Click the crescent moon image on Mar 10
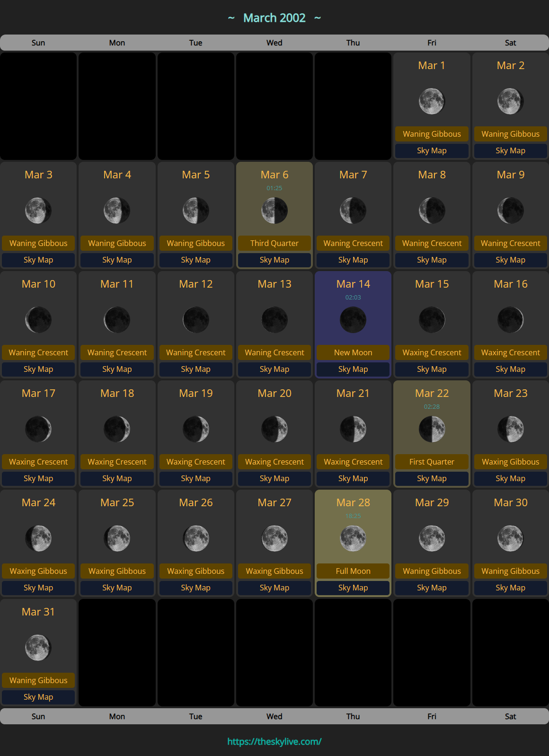 tap(38, 320)
